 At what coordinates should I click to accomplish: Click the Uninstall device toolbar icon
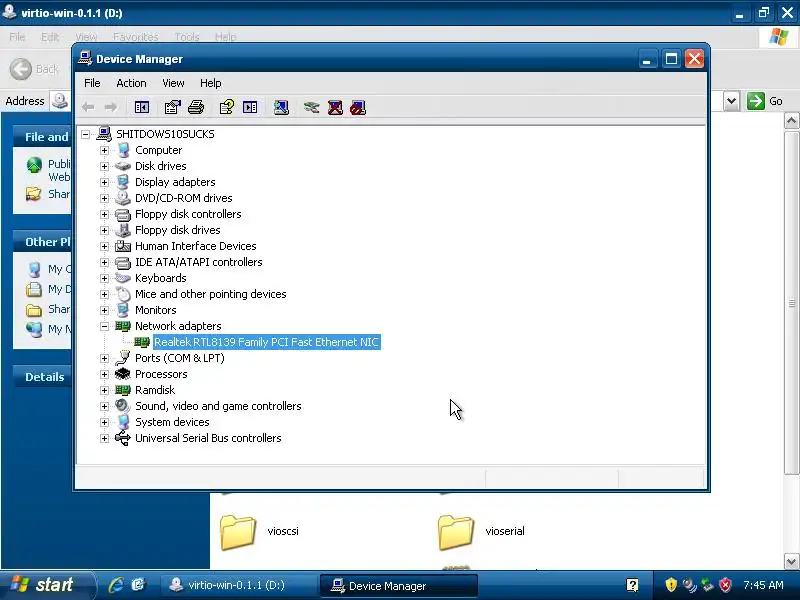[335, 107]
